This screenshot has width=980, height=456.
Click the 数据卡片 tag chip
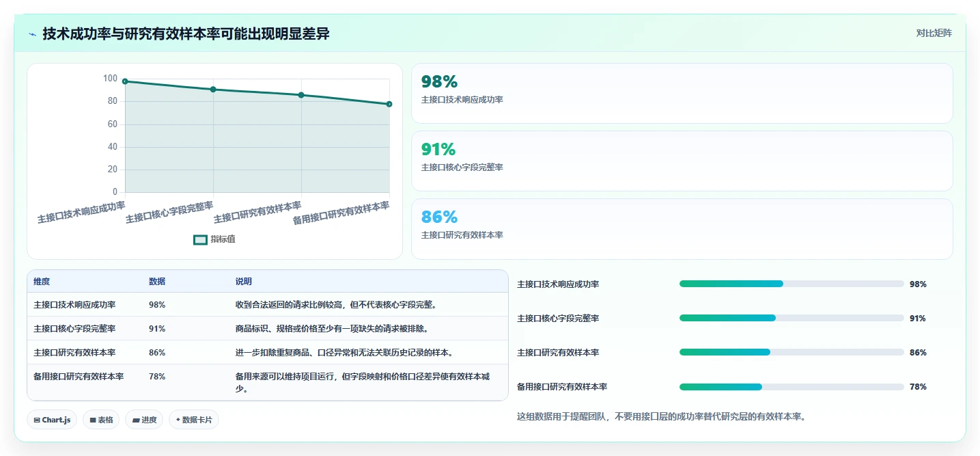(x=194, y=420)
